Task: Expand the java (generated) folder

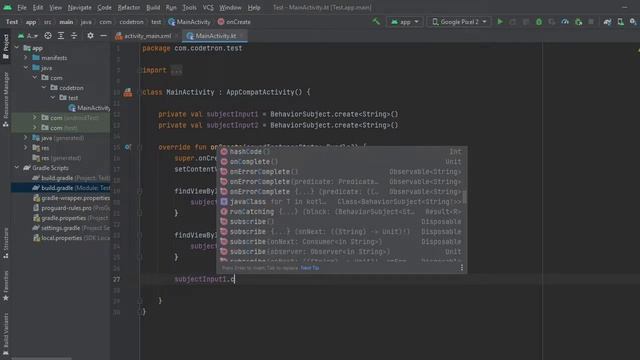Action: (26, 138)
